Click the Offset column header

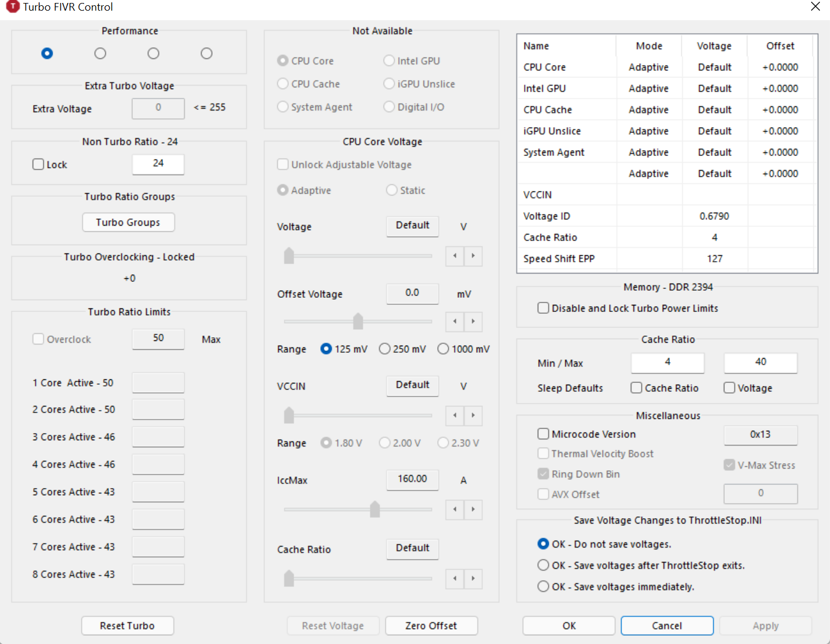780,46
